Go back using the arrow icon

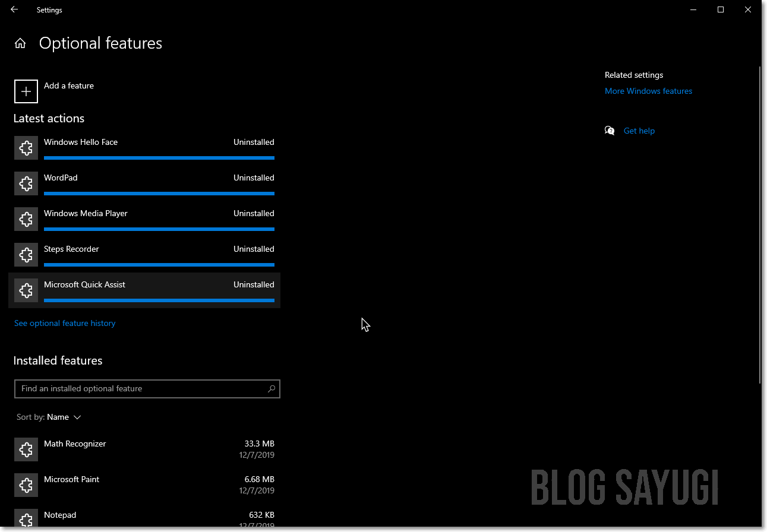point(14,9)
